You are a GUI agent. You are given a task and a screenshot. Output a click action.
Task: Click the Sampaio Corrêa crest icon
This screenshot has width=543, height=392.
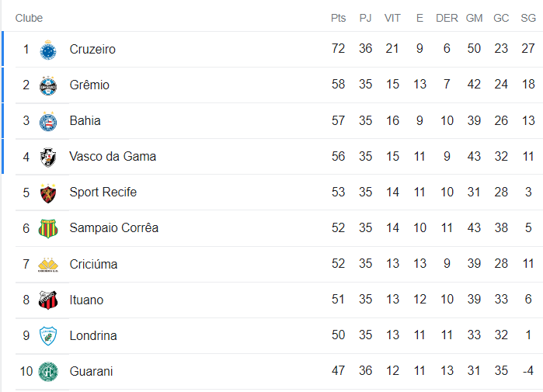click(48, 228)
